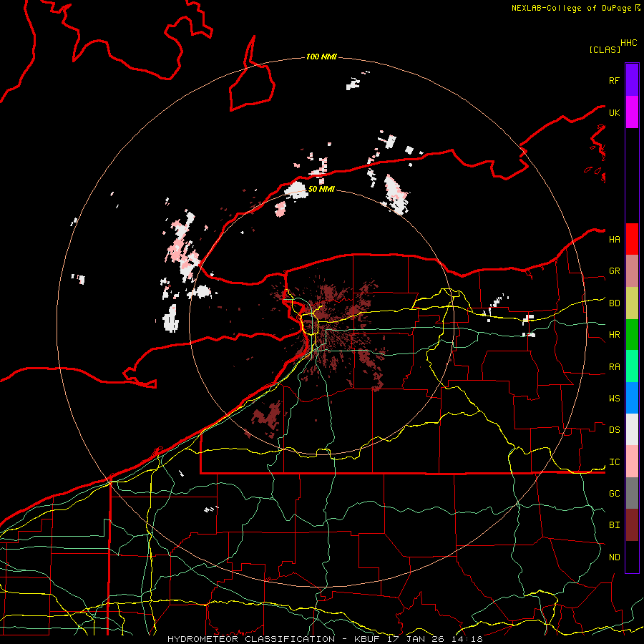
Task: Click the HHC product label
Action: [x=629, y=43]
